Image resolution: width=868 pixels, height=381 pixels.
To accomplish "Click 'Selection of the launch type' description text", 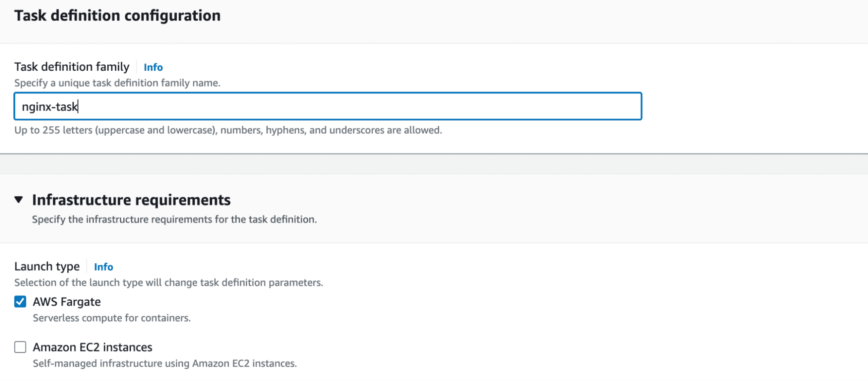I will [x=168, y=283].
